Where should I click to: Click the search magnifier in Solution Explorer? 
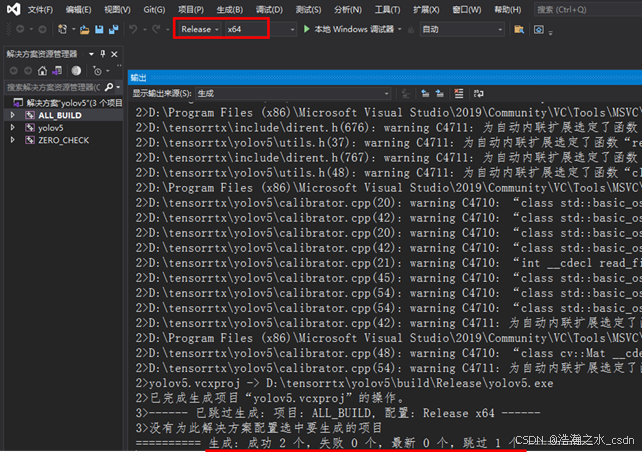point(109,87)
